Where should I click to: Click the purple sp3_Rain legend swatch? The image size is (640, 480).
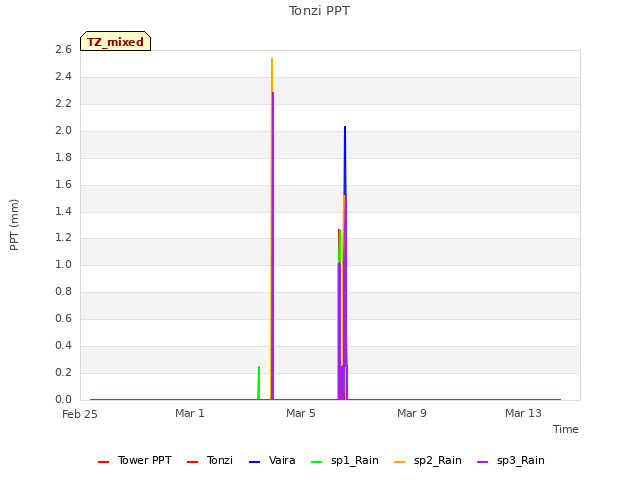pyautogui.click(x=482, y=462)
